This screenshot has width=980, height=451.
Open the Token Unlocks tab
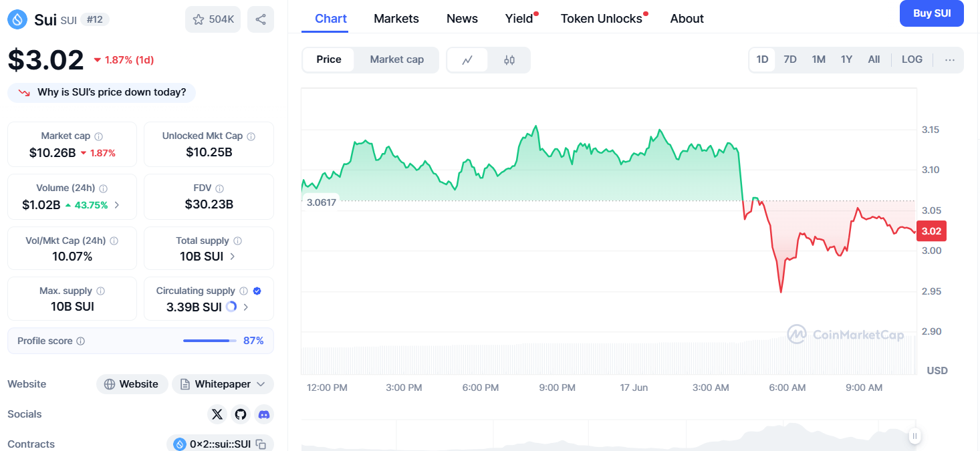[x=602, y=19]
